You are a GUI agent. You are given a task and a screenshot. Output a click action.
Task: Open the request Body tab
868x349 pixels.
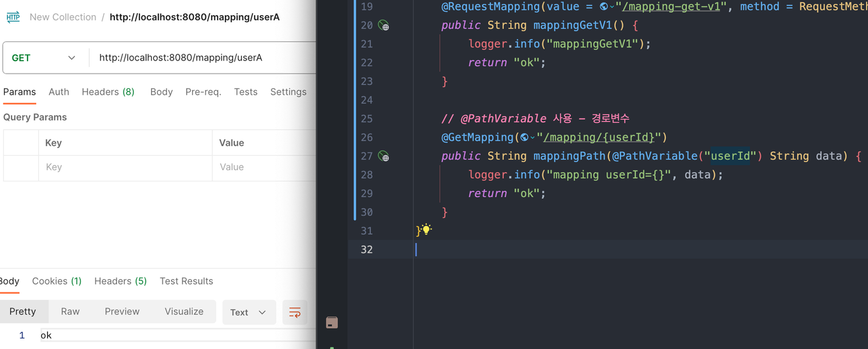coord(161,92)
